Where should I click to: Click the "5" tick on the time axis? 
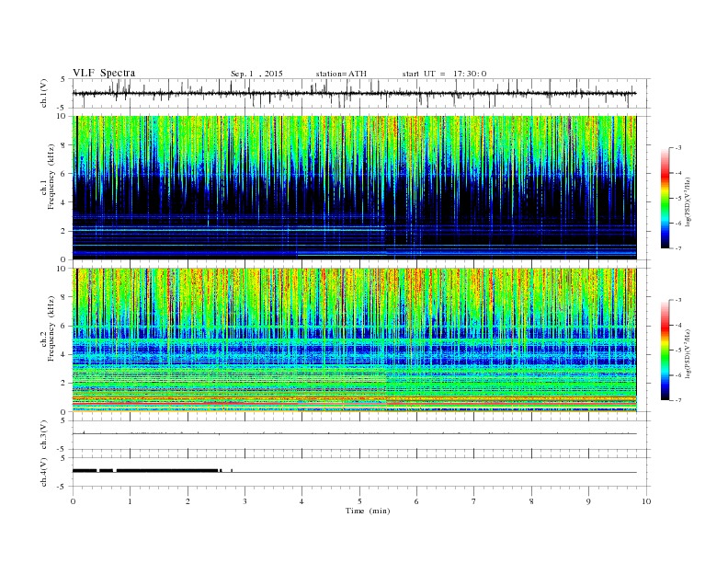[359, 501]
